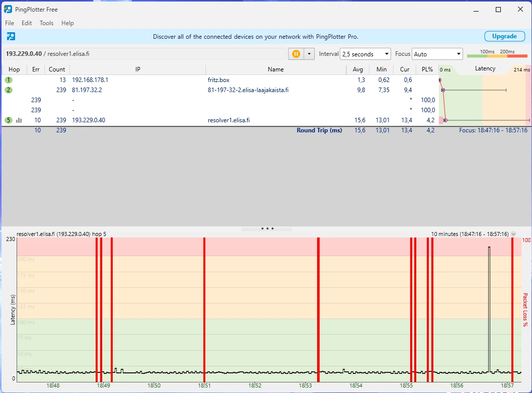The height and width of the screenshot is (393, 532).
Task: Click the hop 2 green circle
Action: click(9, 90)
